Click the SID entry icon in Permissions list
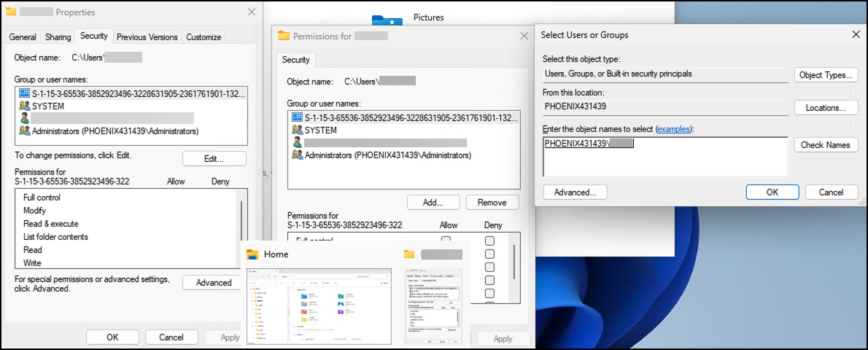The height and width of the screenshot is (350, 868). tap(298, 117)
